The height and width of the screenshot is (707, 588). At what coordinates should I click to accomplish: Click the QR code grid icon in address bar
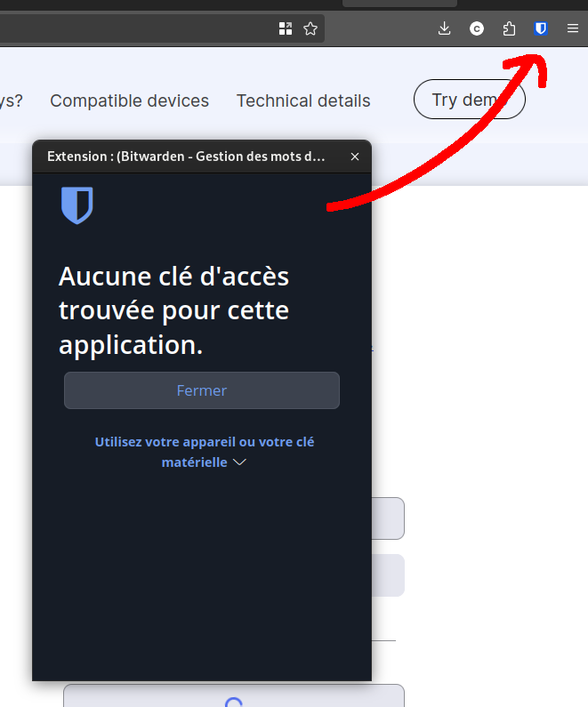(x=286, y=28)
